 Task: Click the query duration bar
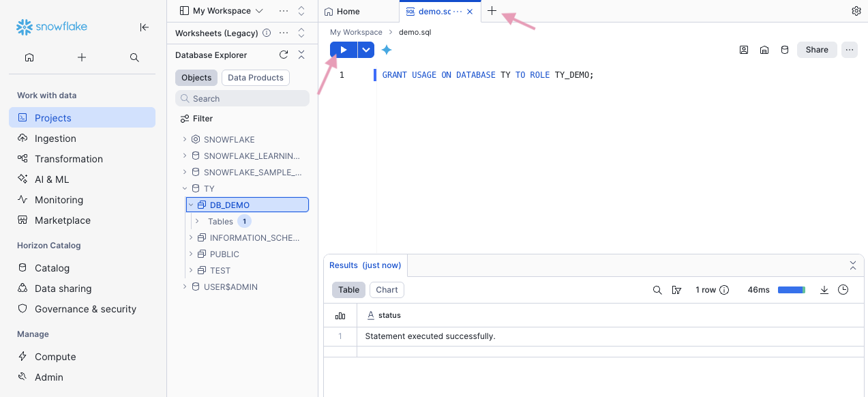click(792, 290)
